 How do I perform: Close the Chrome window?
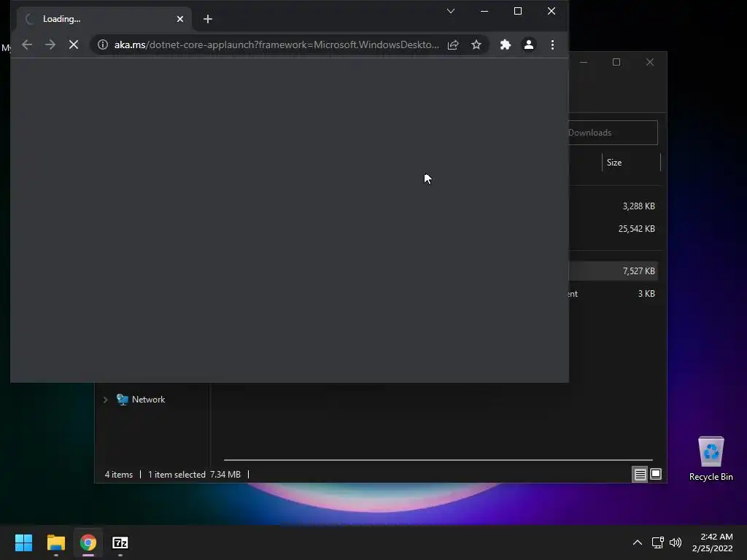point(551,11)
